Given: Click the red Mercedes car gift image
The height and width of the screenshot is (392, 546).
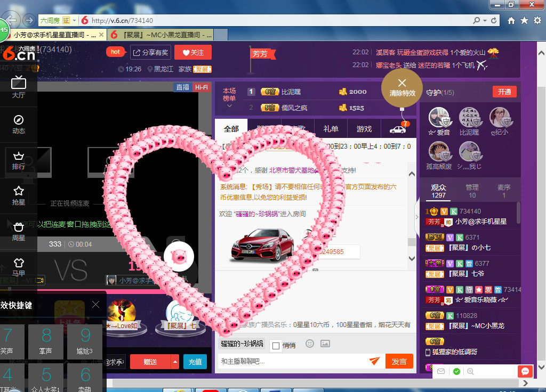Looking at the screenshot, I should click(262, 245).
